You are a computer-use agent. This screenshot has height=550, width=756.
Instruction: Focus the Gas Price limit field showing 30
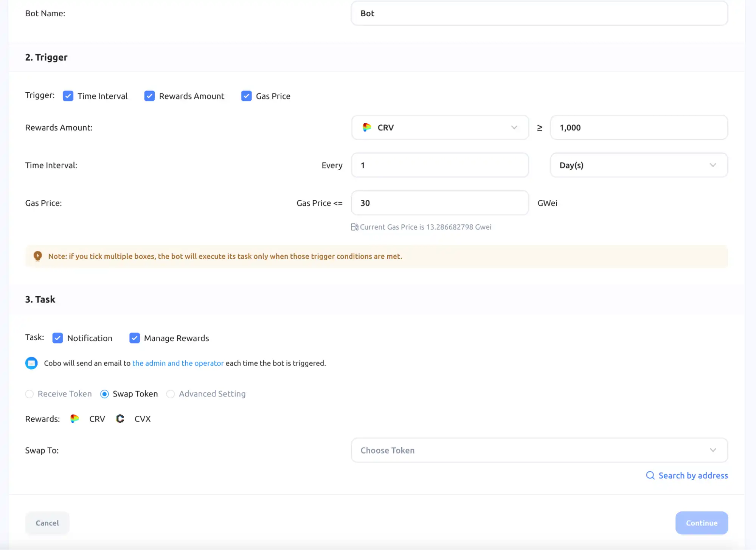pos(440,203)
